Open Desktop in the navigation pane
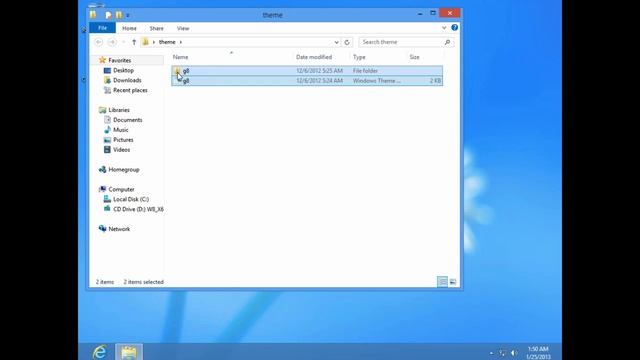Viewport: 640px width, 360px height. pos(123,70)
